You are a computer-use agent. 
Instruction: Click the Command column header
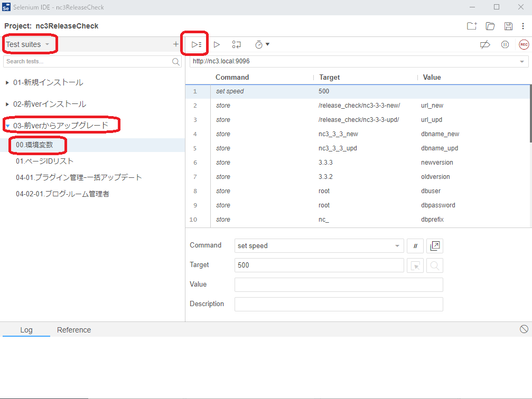pos(232,77)
